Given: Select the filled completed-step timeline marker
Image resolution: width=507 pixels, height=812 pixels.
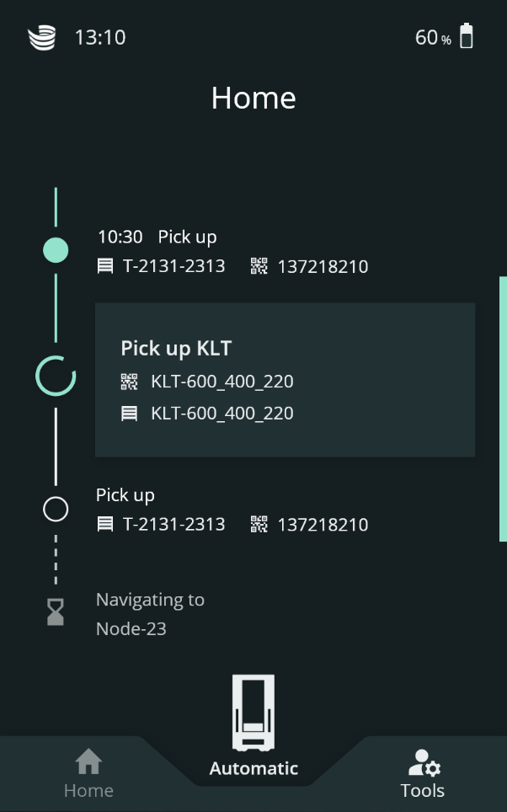Looking at the screenshot, I should [56, 250].
